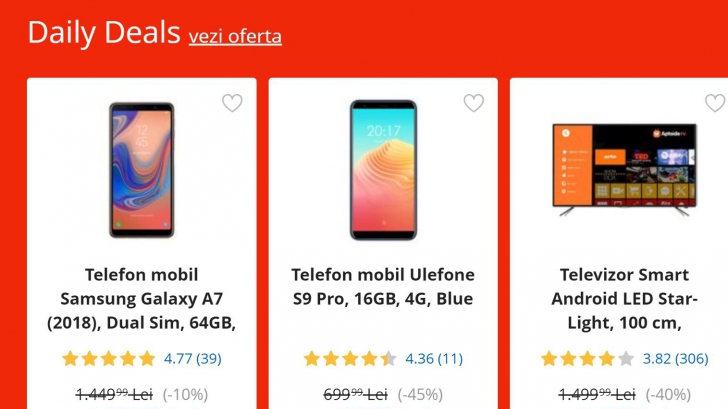Click the crossed-out 699 Lei Ulefone price

pyautogui.click(x=355, y=394)
